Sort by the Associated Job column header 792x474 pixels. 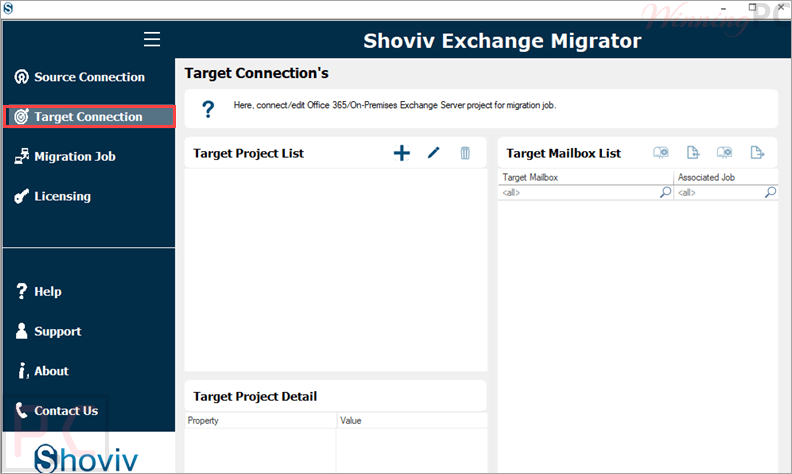point(726,177)
